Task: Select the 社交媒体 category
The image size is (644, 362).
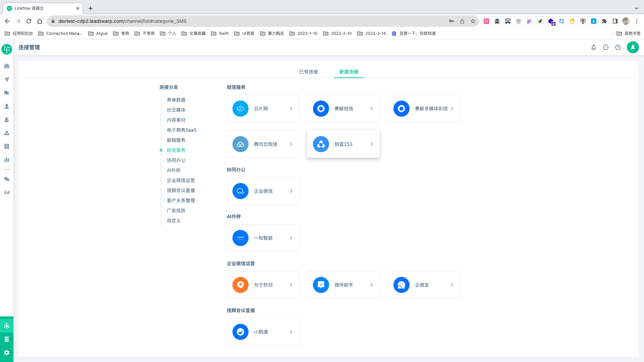Action: [176, 110]
